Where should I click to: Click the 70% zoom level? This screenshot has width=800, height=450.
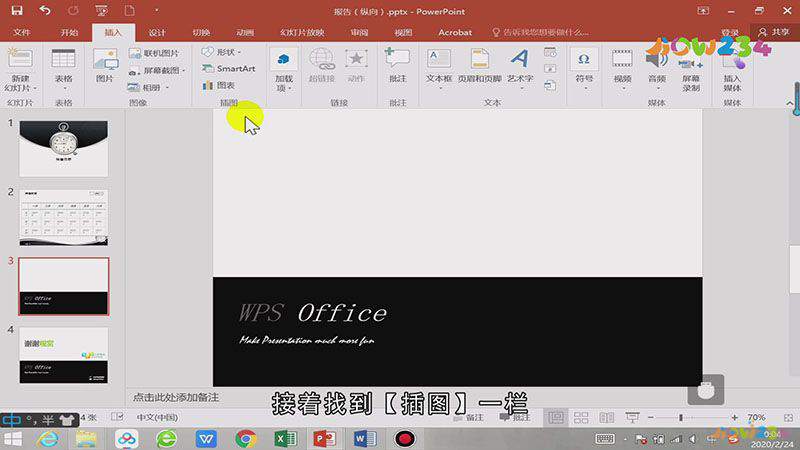pos(756,417)
